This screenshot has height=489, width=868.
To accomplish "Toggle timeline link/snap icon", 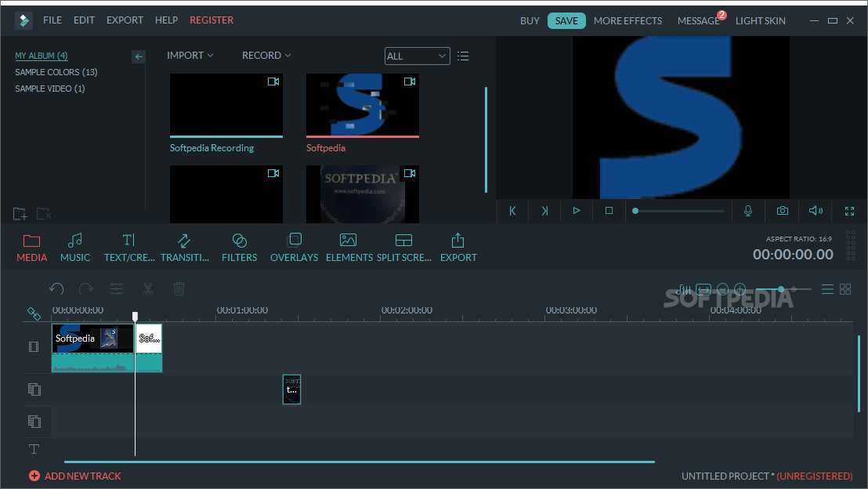I will (x=34, y=314).
